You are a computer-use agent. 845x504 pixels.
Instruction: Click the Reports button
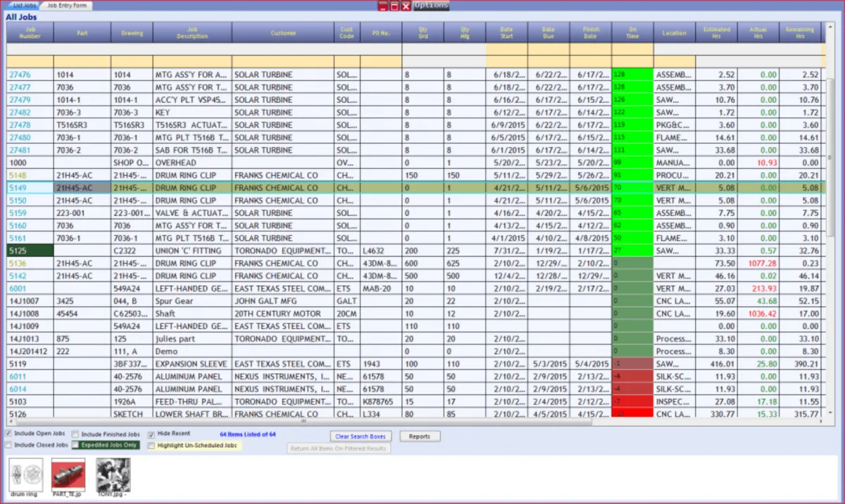click(x=419, y=436)
